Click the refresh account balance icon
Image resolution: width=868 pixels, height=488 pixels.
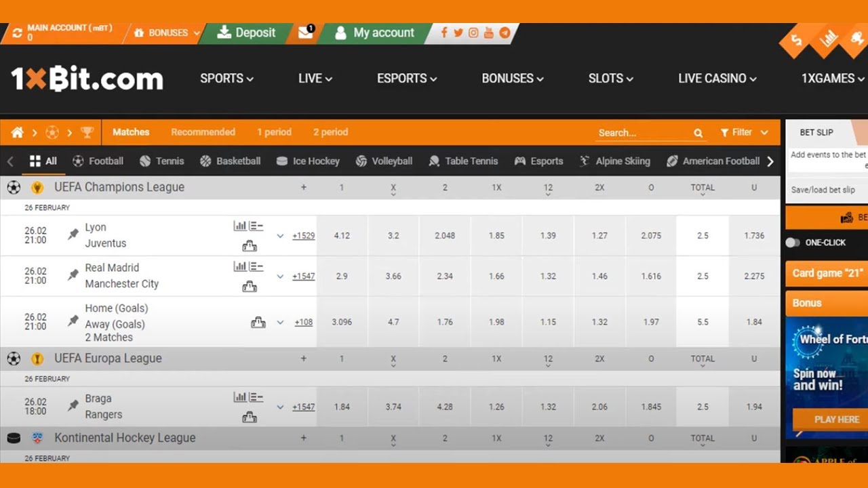[18, 33]
